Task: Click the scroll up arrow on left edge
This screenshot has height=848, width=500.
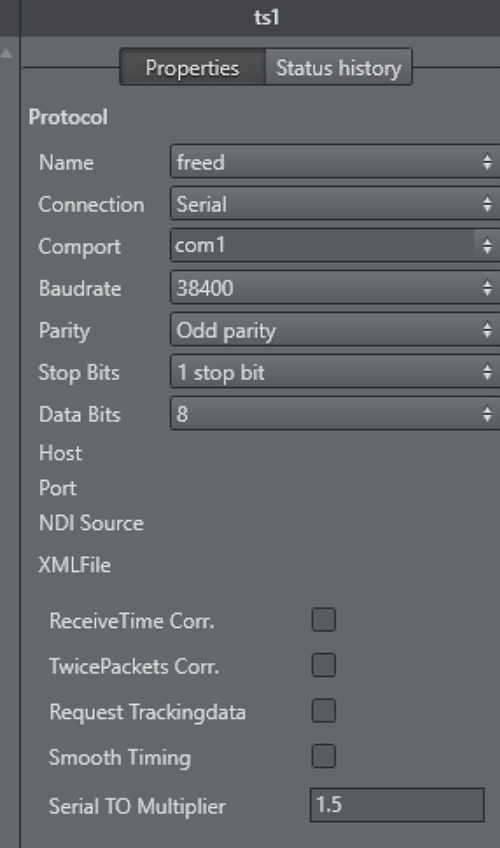Action: 6,53
